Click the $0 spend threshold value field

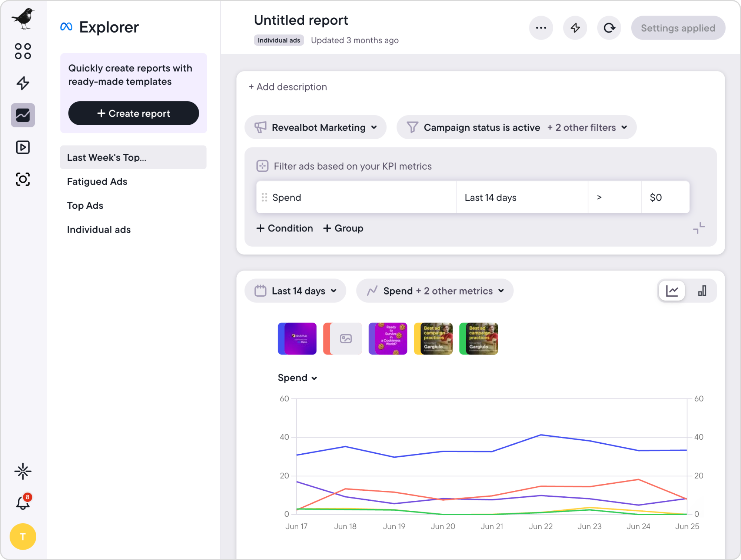[x=665, y=197]
